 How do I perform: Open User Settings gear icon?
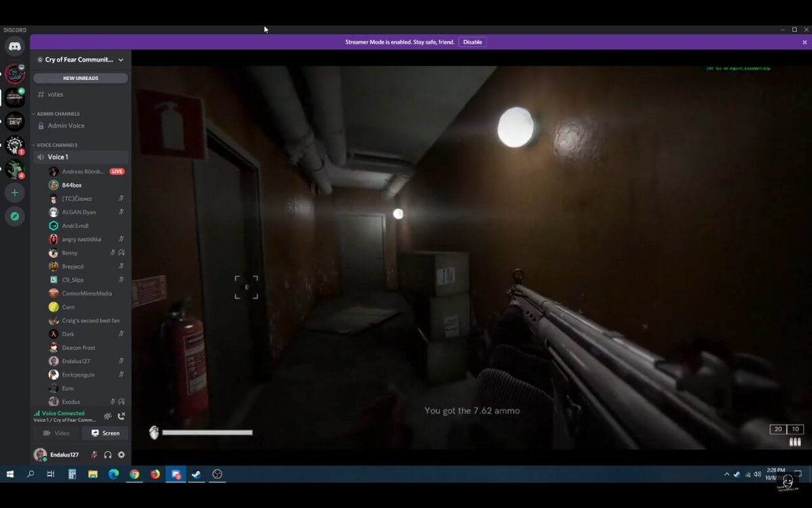pos(121,454)
